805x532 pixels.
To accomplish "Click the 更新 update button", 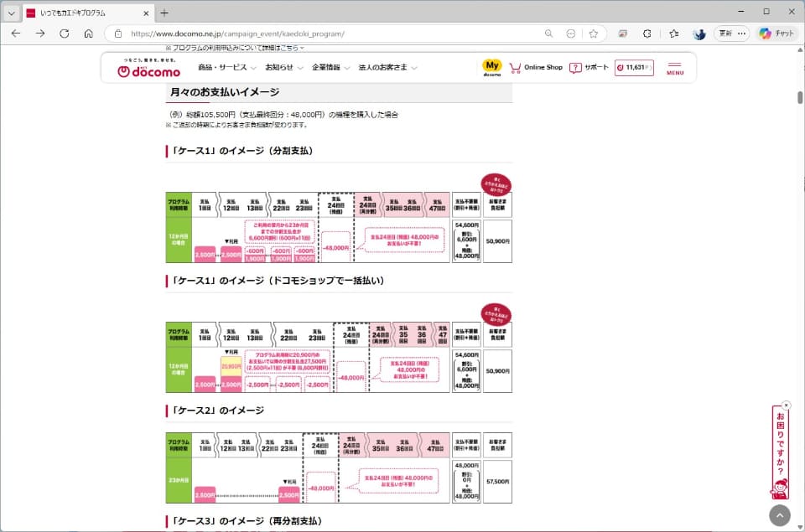I will click(726, 34).
